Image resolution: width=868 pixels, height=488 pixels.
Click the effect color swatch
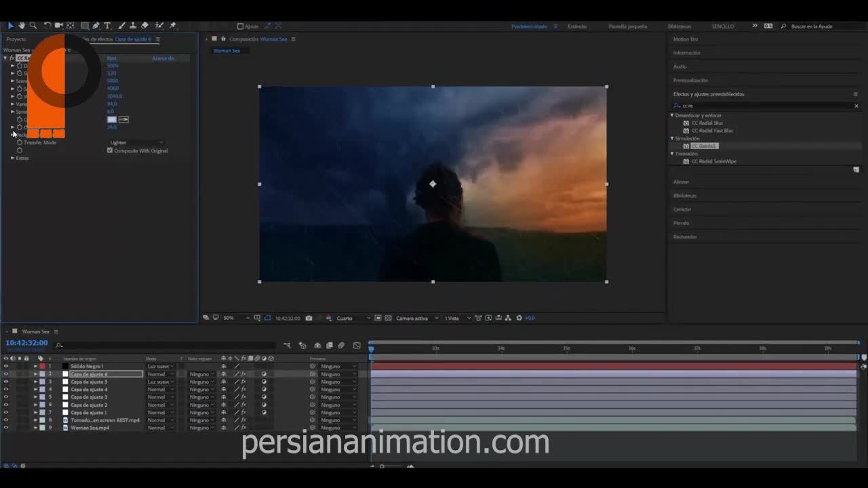tap(112, 119)
